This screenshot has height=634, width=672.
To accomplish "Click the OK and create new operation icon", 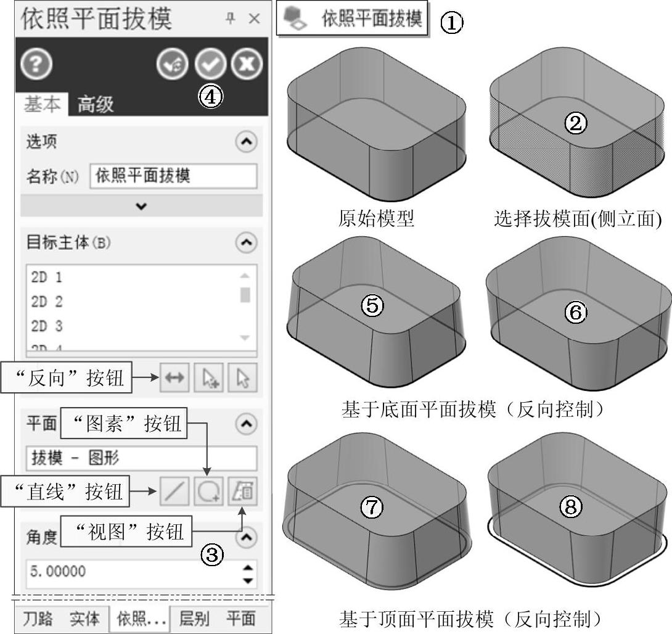I will click(172, 64).
